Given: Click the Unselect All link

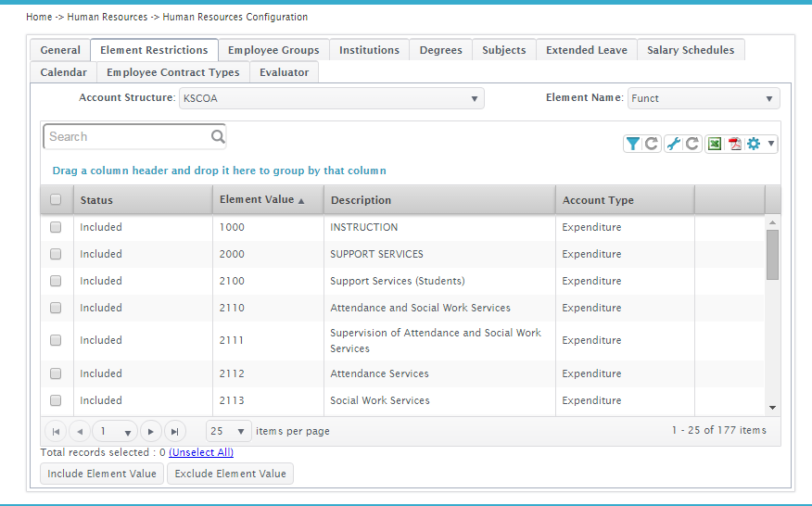Looking at the screenshot, I should [201, 452].
